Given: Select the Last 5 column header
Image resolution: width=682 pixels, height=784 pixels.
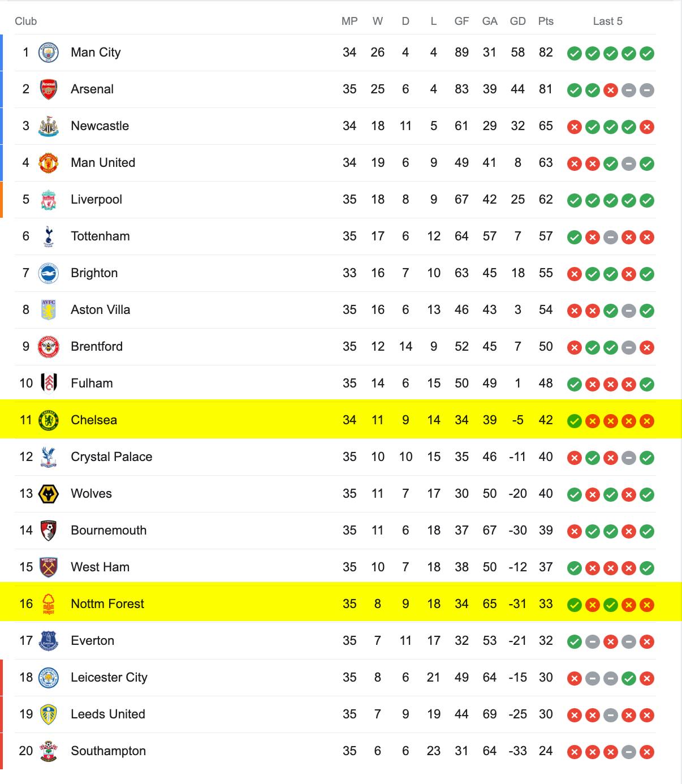Looking at the screenshot, I should point(608,21).
